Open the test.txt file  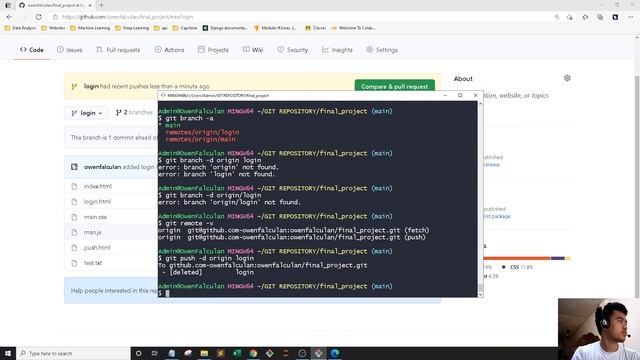(93, 263)
